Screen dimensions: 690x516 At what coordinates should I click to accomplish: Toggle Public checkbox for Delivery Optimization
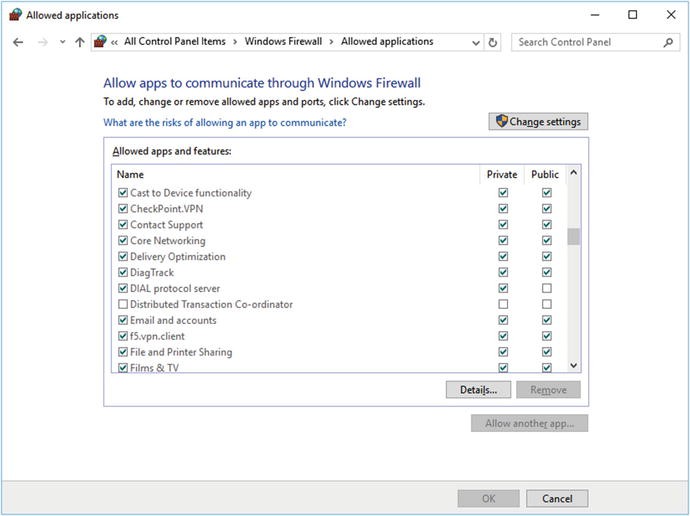click(x=547, y=256)
